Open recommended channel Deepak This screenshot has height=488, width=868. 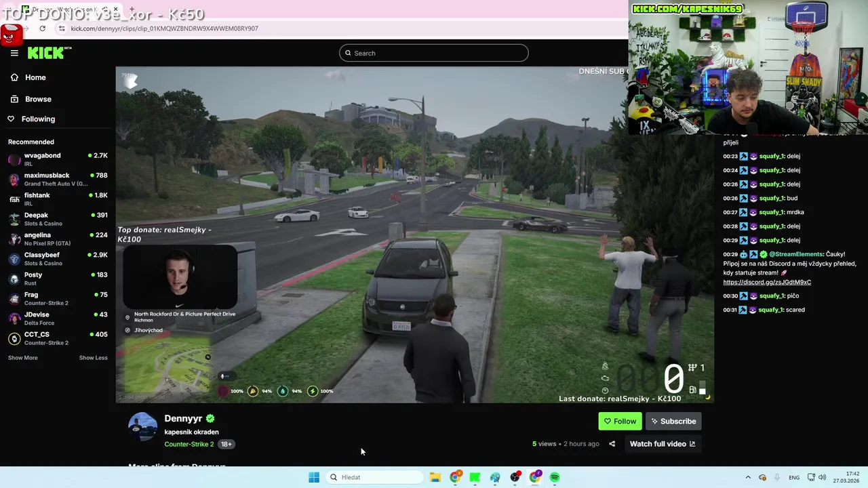coord(58,219)
